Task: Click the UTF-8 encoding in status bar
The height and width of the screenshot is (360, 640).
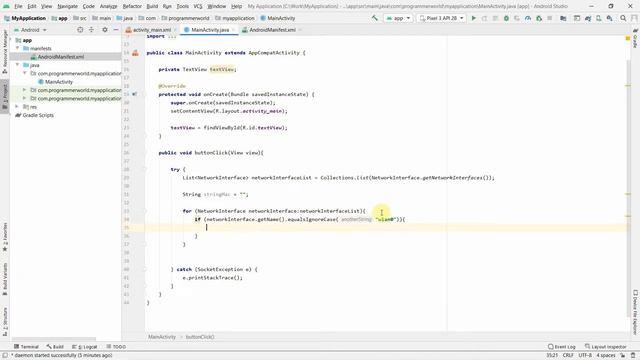Action: (x=585, y=356)
